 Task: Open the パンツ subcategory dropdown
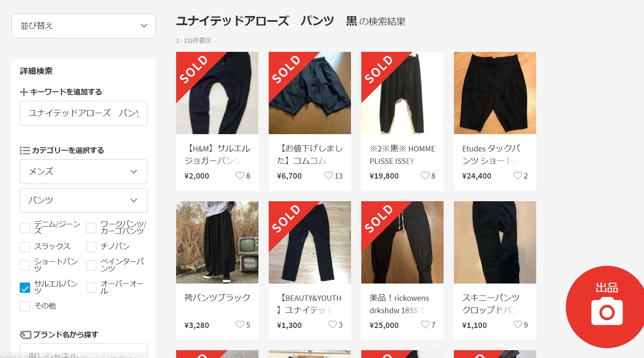click(x=84, y=200)
